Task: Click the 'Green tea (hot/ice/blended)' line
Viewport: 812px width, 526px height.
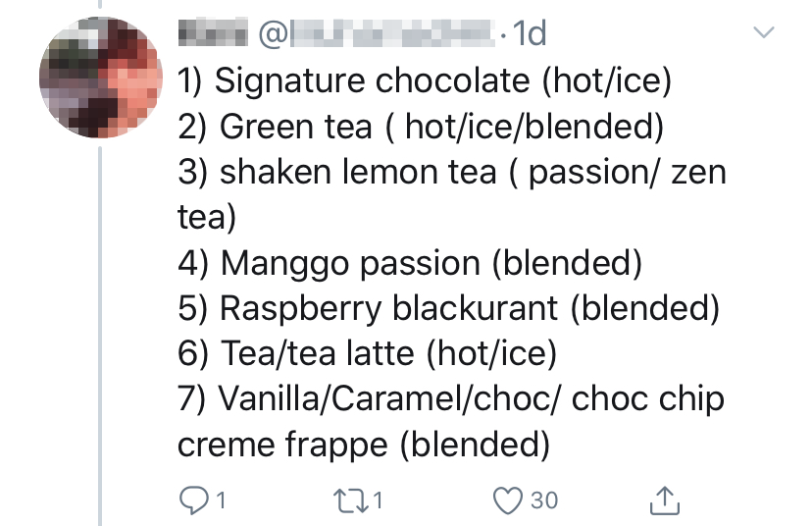Action: (x=422, y=127)
